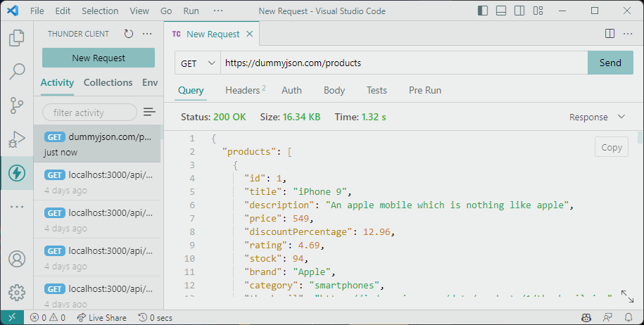Screen dimensions: 644x325
Task: Toggle the bottom panel layout icon
Action: tap(501, 11)
